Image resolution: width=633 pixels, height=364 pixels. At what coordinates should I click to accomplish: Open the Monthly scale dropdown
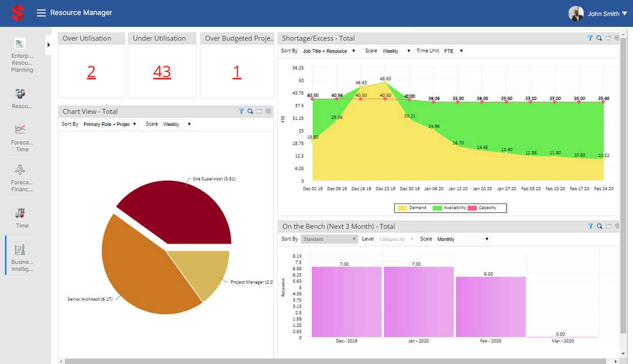point(463,240)
